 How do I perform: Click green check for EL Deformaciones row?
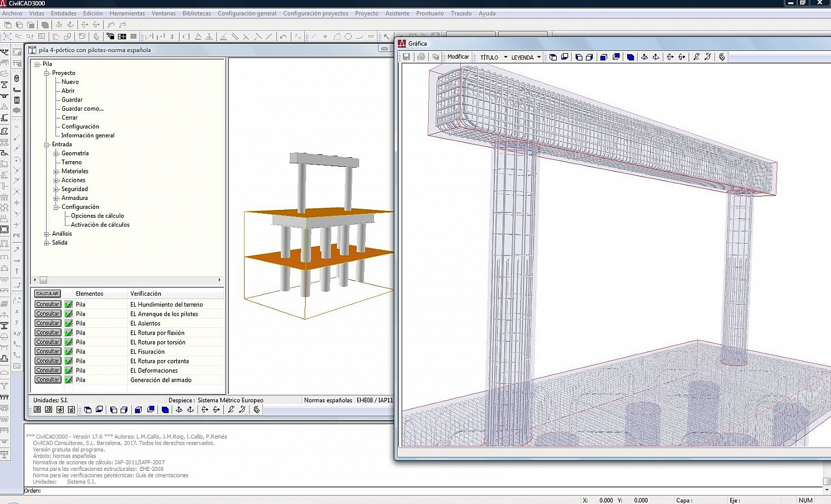click(x=69, y=370)
